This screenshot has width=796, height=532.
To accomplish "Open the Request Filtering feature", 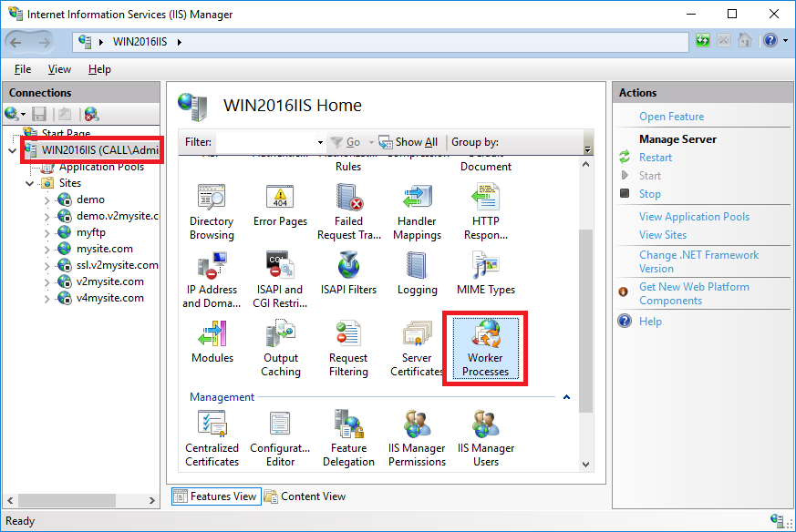I will point(348,349).
